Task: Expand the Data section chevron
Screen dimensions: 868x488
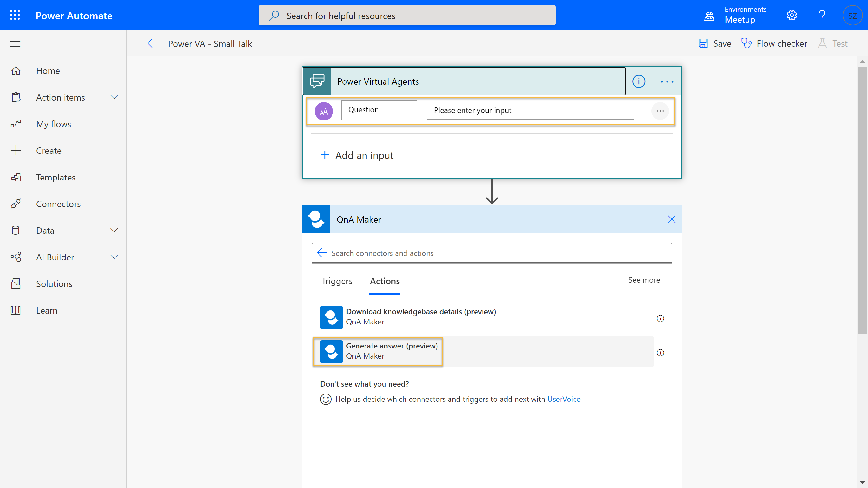Action: [114, 230]
